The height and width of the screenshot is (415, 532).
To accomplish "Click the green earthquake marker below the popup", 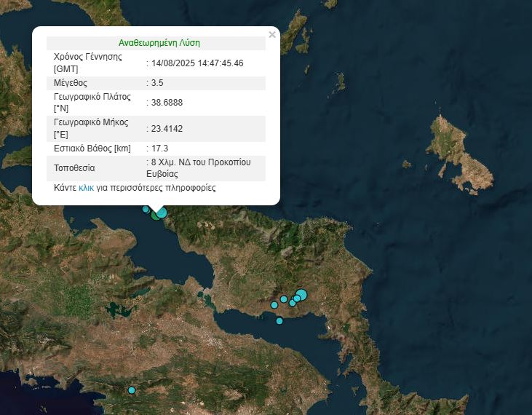I will (x=155, y=215).
